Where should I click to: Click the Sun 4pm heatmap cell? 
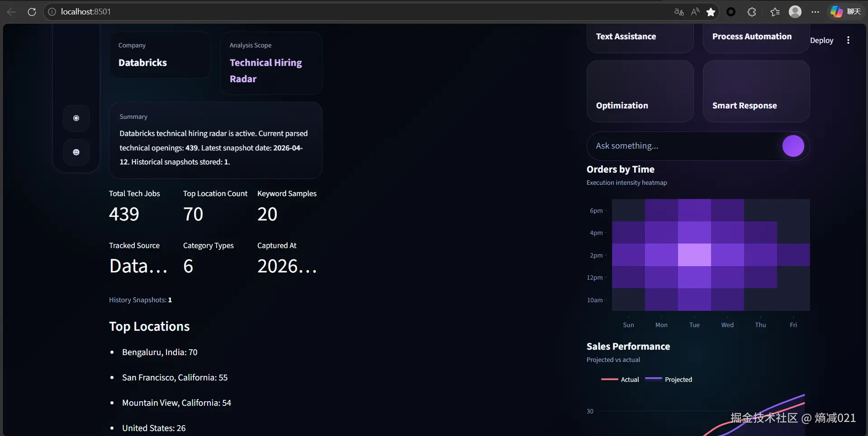[x=628, y=233]
